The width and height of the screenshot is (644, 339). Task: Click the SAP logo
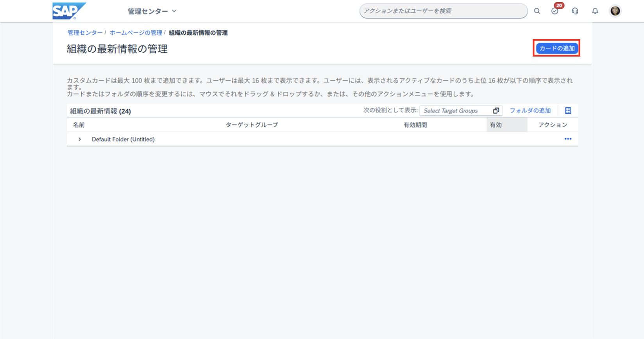(69, 11)
